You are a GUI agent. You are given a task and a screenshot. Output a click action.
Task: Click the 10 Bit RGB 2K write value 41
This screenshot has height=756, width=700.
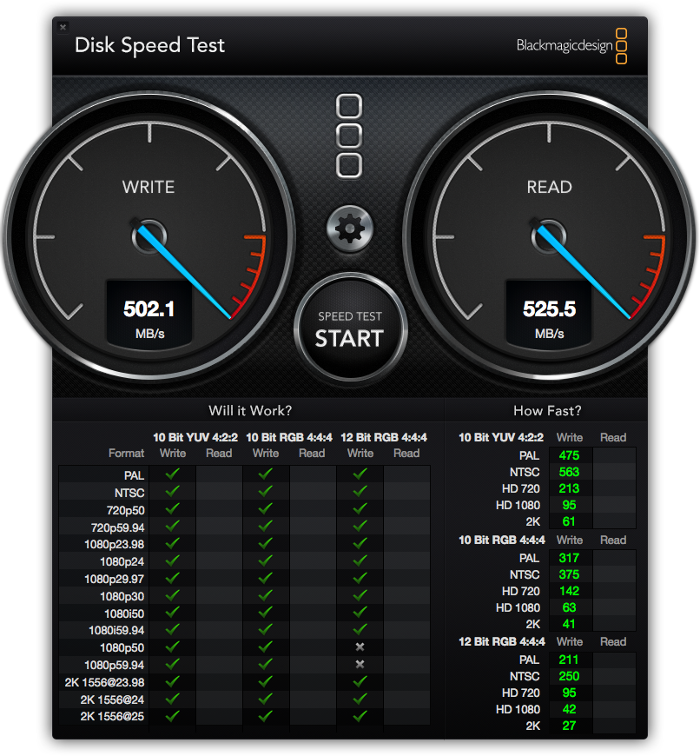[x=569, y=625]
